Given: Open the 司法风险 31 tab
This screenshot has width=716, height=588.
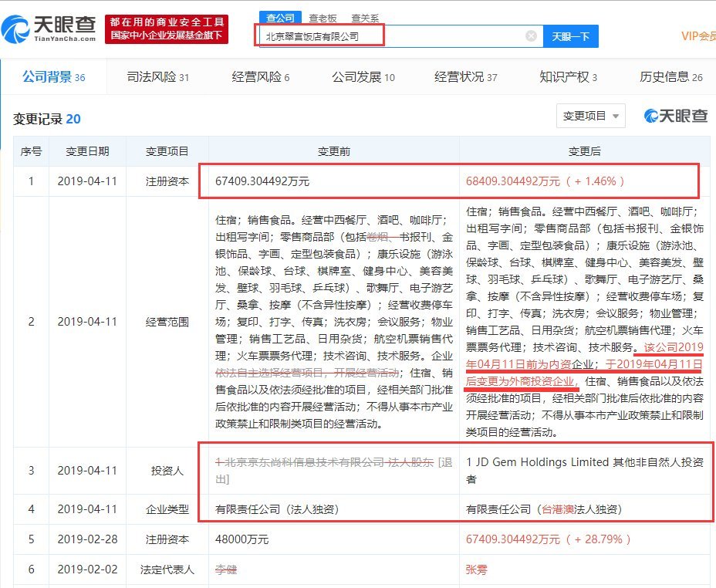Looking at the screenshot, I should (157, 77).
